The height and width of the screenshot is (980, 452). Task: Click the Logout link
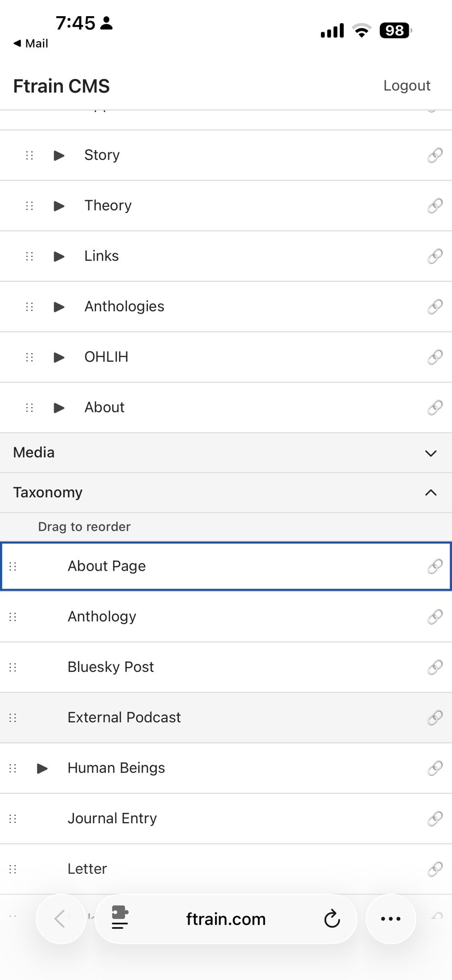point(406,86)
